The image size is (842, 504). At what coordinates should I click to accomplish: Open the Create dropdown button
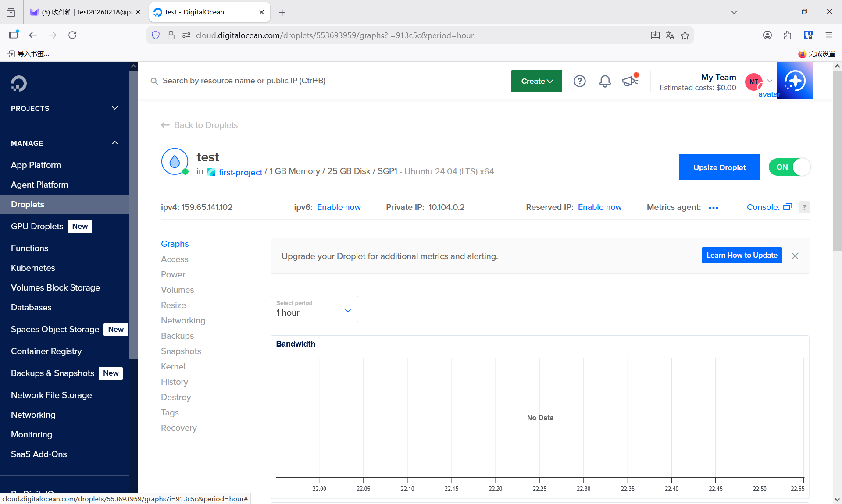(x=536, y=81)
